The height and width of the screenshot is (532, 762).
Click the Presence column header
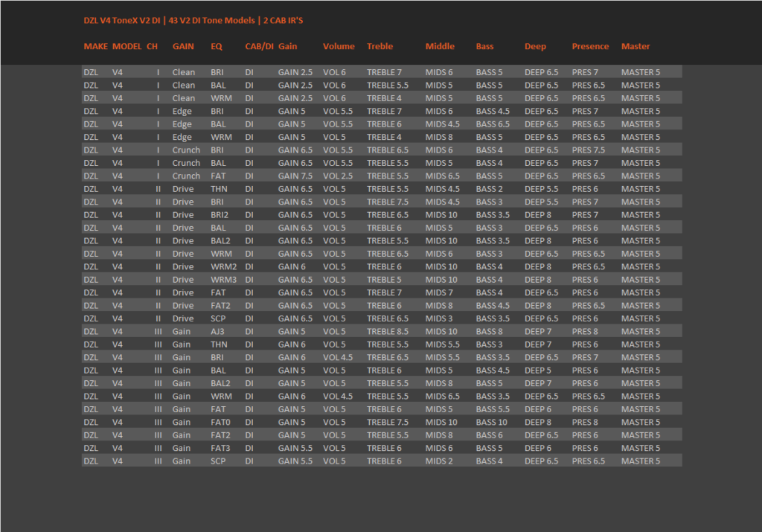click(590, 46)
